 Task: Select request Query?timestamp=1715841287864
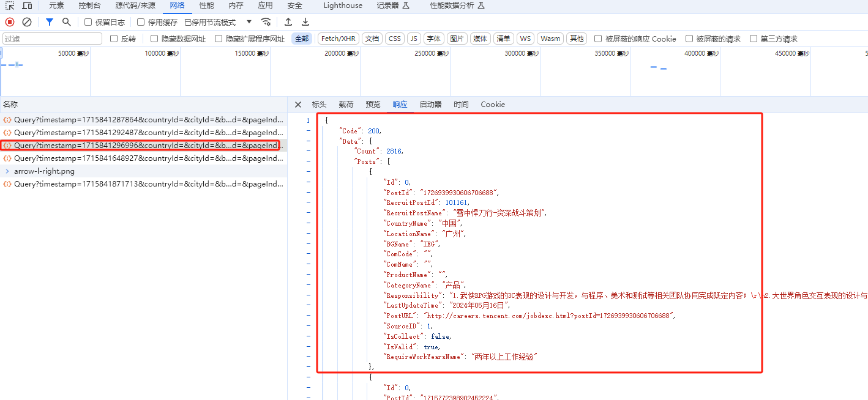point(143,120)
